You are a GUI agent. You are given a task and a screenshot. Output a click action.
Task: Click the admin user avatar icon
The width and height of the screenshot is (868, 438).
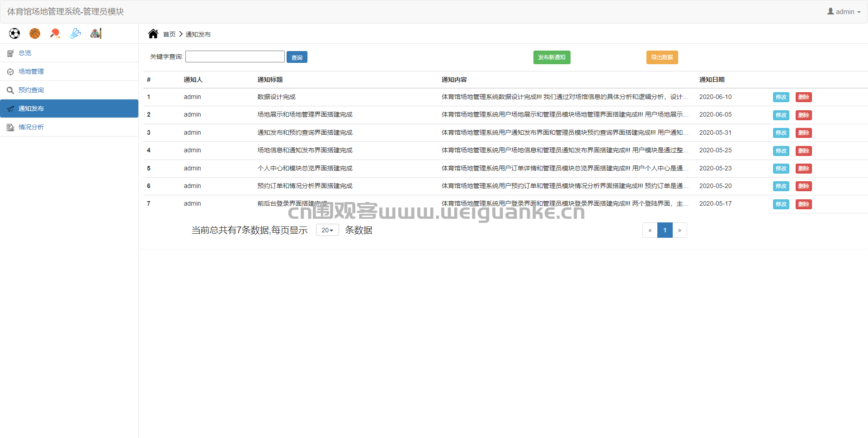pos(830,11)
